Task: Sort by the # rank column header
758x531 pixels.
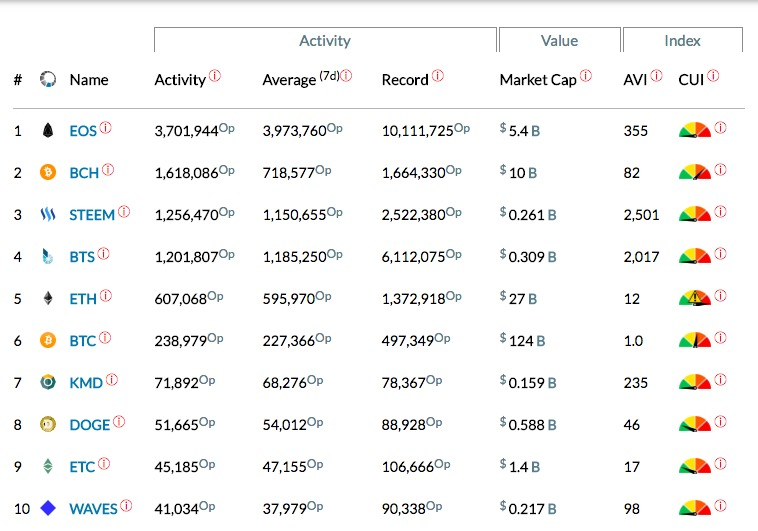Action: pyautogui.click(x=18, y=79)
